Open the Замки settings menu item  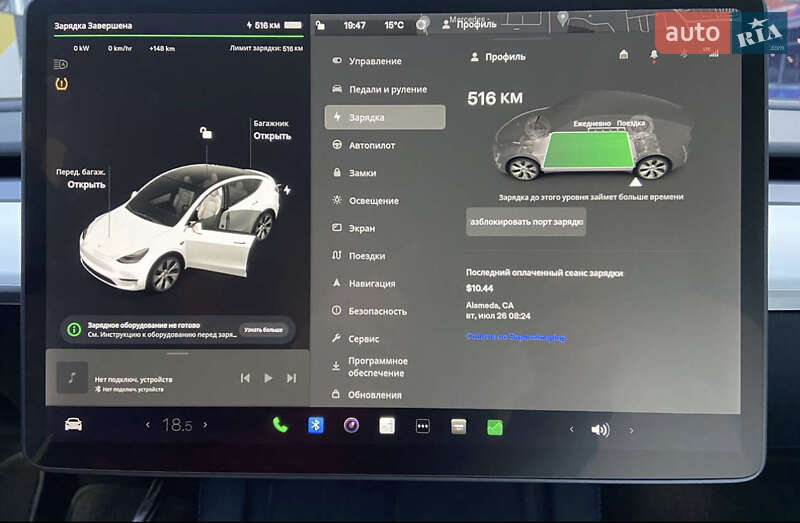(x=362, y=173)
